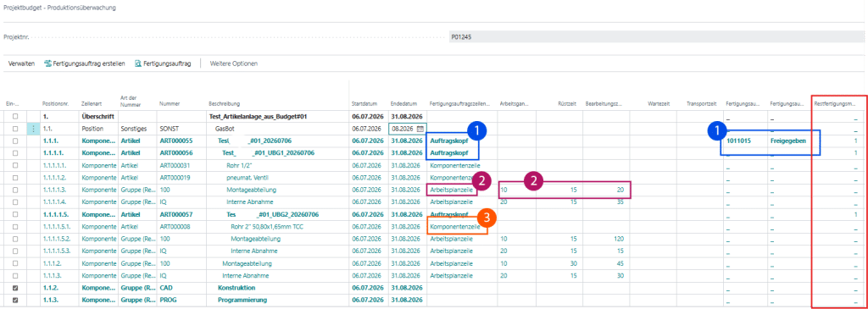
Task: Tick the checkbox for row 1. Überschrift
Action: tap(15, 116)
